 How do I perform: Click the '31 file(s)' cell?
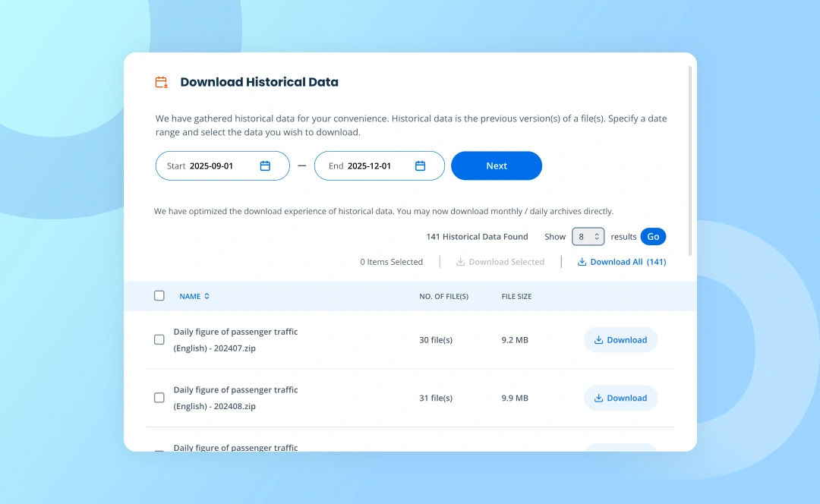tap(436, 398)
